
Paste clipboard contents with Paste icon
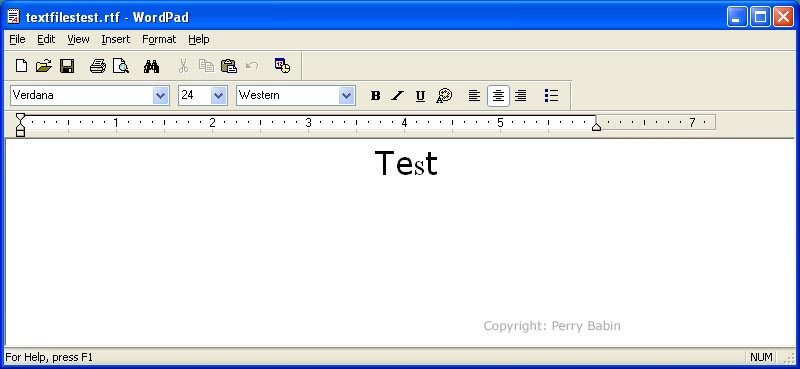[x=229, y=66]
